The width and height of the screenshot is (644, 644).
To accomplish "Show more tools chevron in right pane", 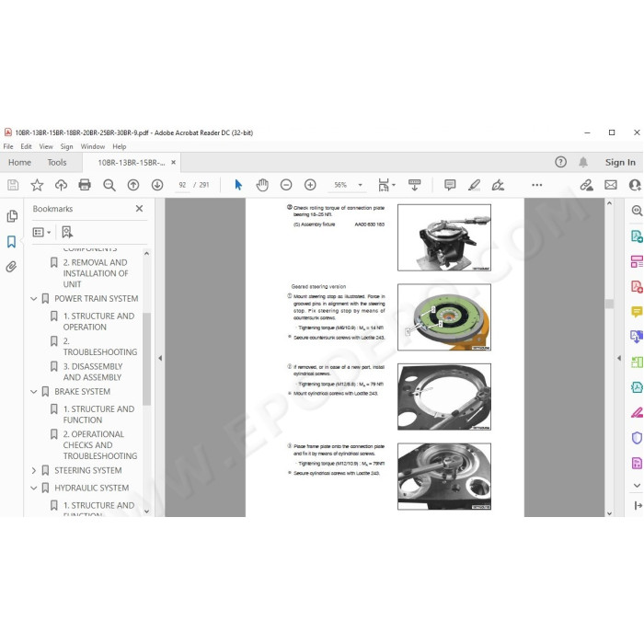I will pos(637,486).
